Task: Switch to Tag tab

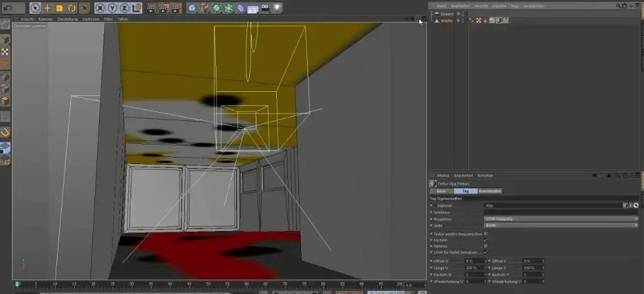Action: 466,191
